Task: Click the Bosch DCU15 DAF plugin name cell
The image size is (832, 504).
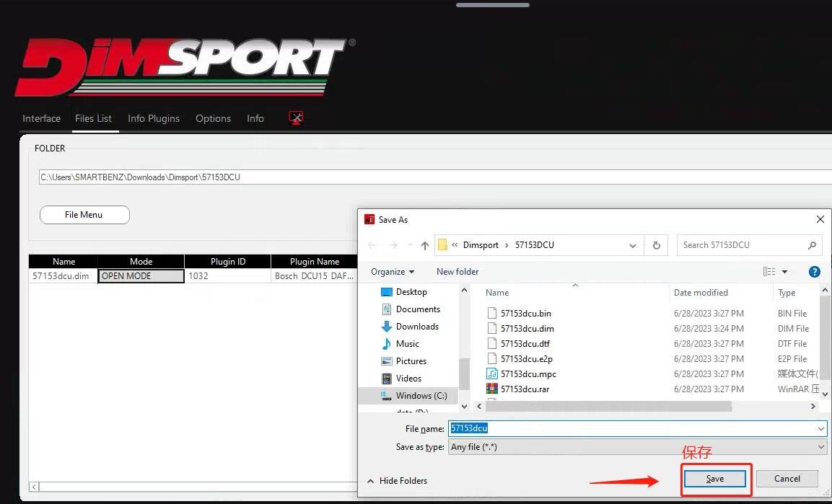Action: point(314,276)
